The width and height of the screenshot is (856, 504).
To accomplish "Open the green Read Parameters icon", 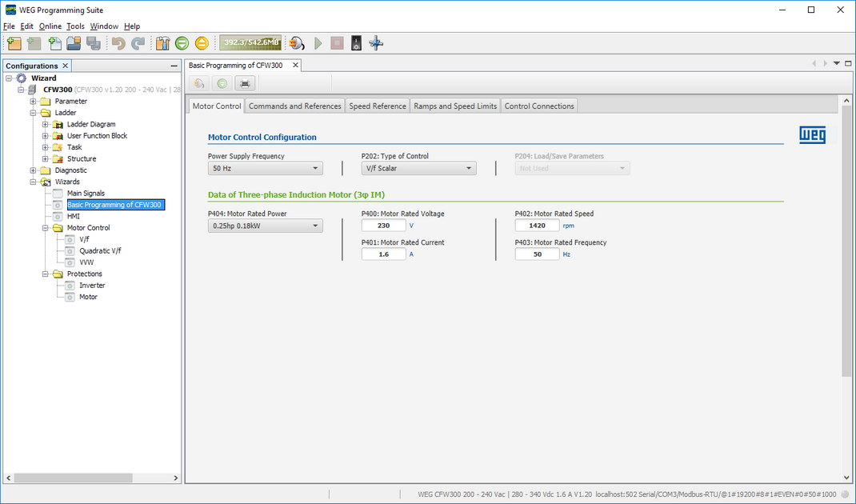I will coord(182,42).
